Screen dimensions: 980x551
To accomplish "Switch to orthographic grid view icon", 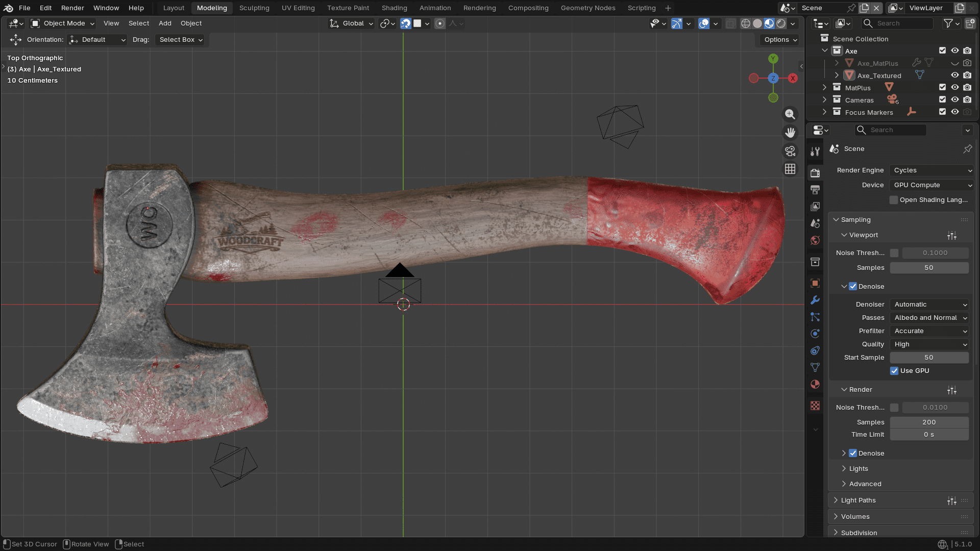I will pos(790,169).
